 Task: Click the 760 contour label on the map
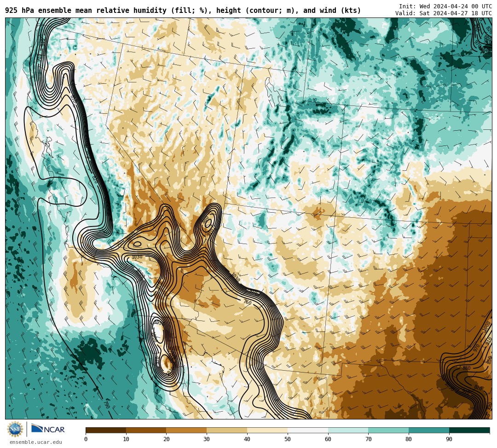click(x=248, y=303)
